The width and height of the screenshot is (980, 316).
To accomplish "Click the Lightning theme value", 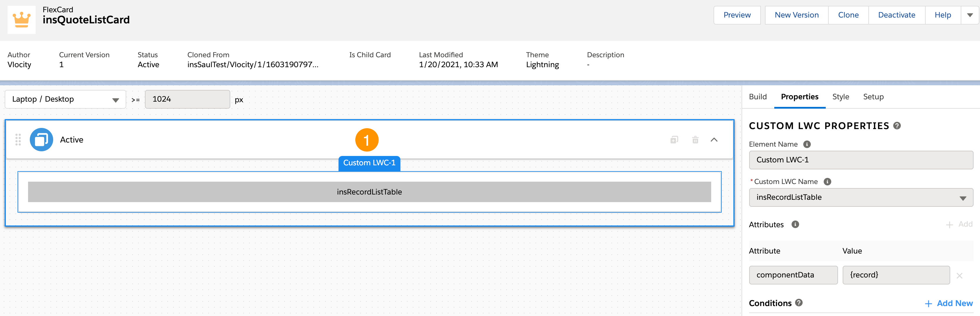I will [x=542, y=65].
